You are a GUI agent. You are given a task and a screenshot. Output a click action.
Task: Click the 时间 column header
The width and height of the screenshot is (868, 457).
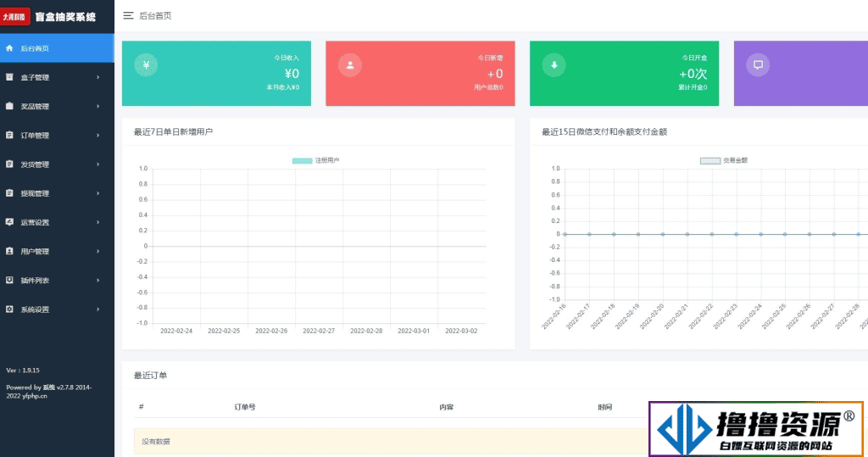(604, 407)
